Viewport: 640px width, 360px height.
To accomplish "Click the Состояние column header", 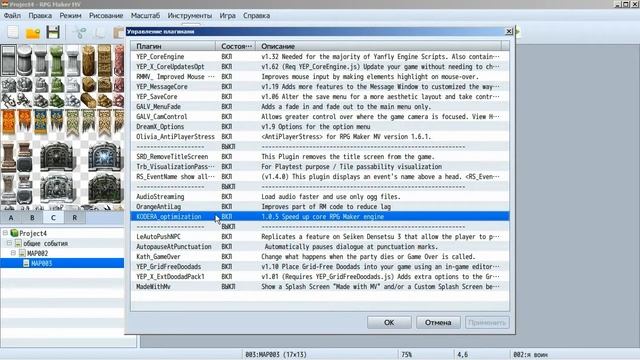I will point(236,46).
